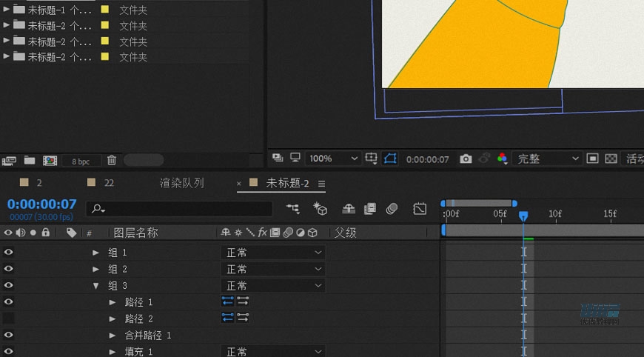Hide the 组 1 group with eye icon

pyautogui.click(x=9, y=253)
